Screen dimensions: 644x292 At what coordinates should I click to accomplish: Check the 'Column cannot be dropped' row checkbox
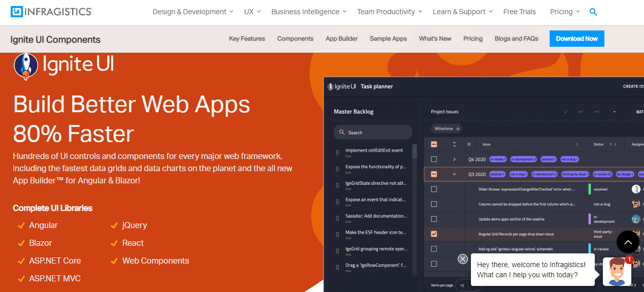[x=434, y=204]
